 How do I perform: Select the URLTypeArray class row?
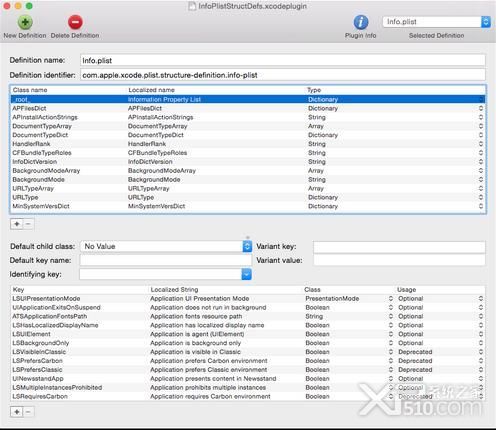tap(248, 188)
